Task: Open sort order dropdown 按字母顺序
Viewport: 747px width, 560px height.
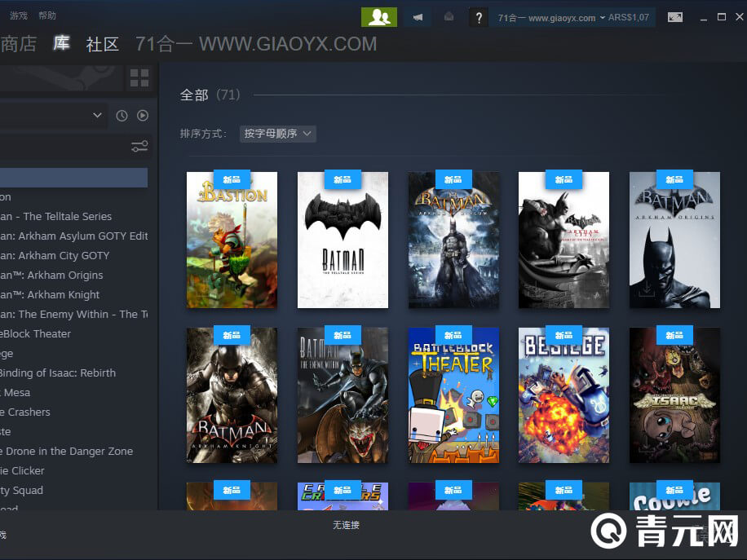Action: coord(278,134)
